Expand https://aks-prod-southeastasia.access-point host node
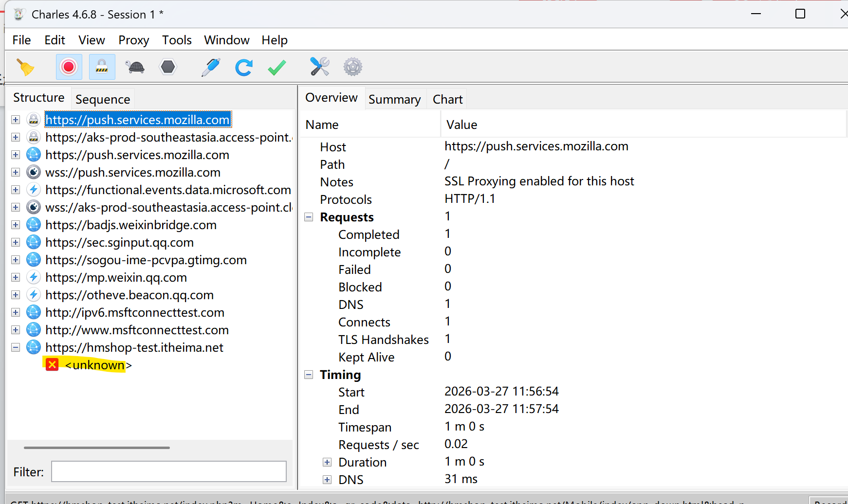This screenshot has width=848, height=504. (16, 137)
